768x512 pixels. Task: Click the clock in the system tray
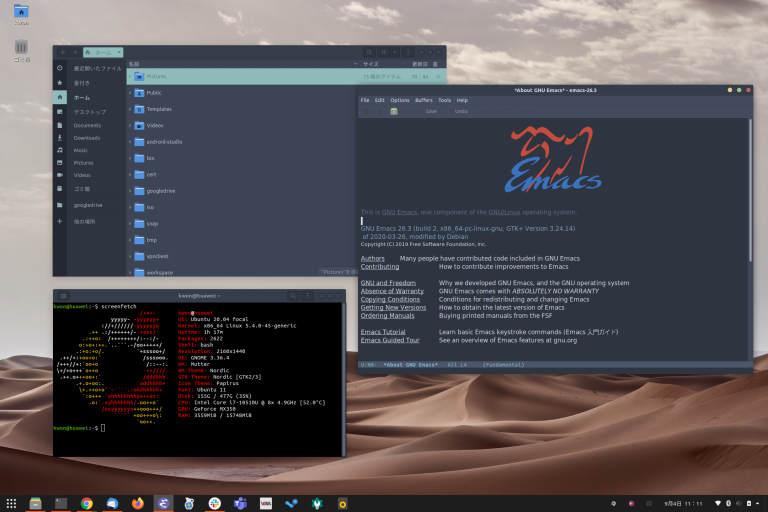(683, 504)
